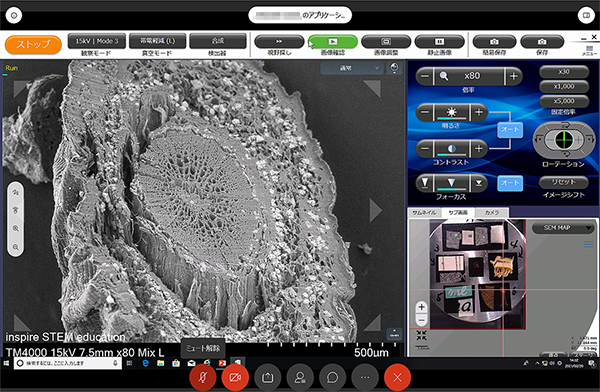Open the vacuum mode (真空モード) selector
The width and height of the screenshot is (600, 392).
coord(157,41)
